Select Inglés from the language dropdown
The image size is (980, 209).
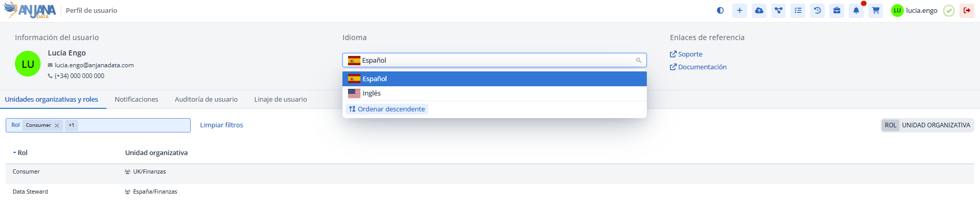[371, 93]
